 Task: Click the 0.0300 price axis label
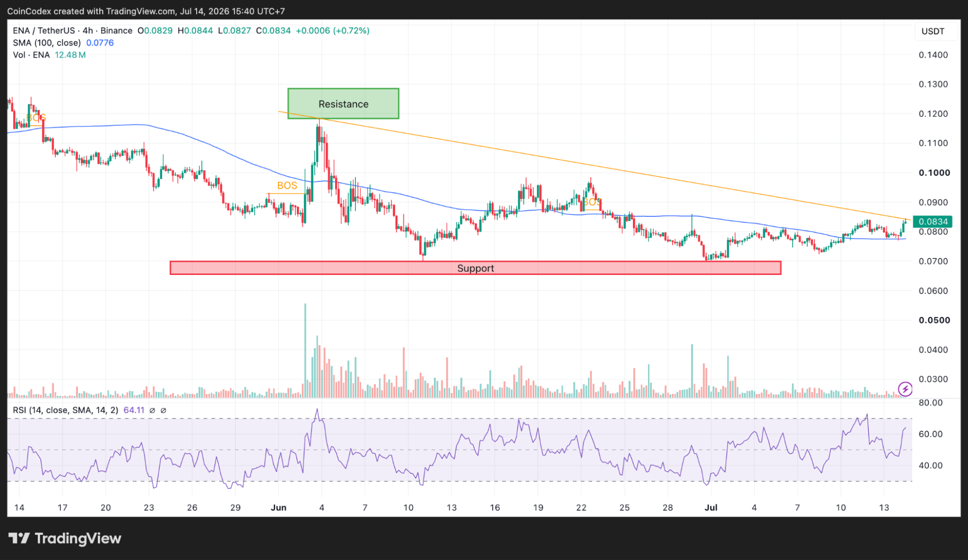(933, 379)
